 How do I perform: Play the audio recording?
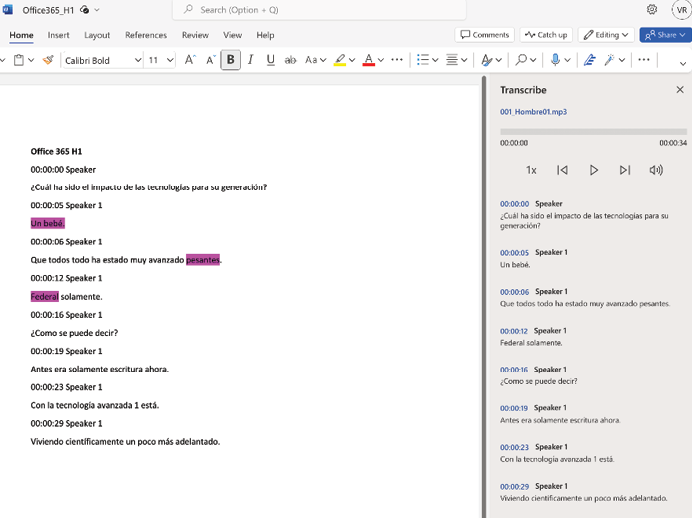594,170
